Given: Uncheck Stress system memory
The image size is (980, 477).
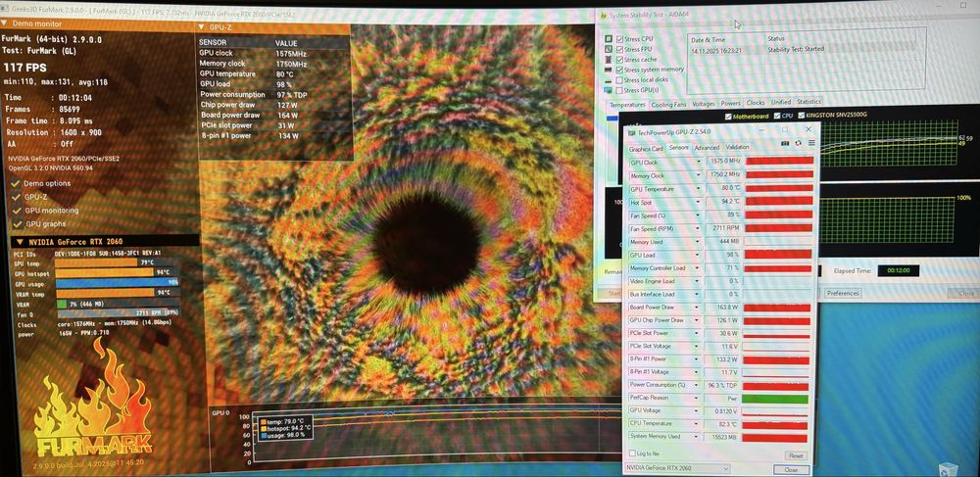Looking at the screenshot, I should [619, 70].
